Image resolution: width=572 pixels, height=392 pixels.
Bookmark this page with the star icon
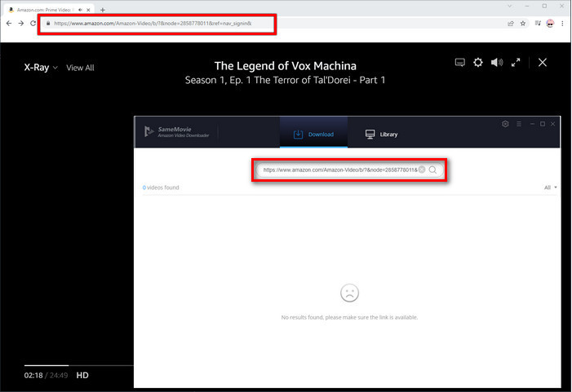pyautogui.click(x=523, y=24)
